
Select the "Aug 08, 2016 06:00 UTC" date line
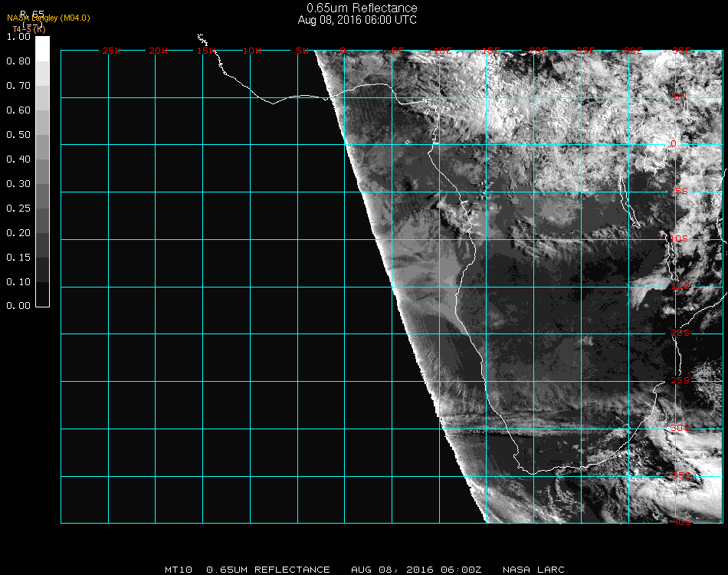(357, 20)
